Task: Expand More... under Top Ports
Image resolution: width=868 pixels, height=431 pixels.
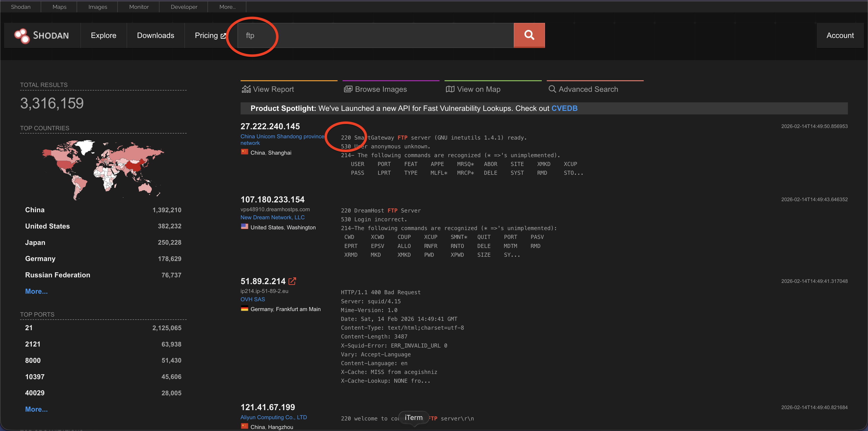Action: click(x=36, y=409)
